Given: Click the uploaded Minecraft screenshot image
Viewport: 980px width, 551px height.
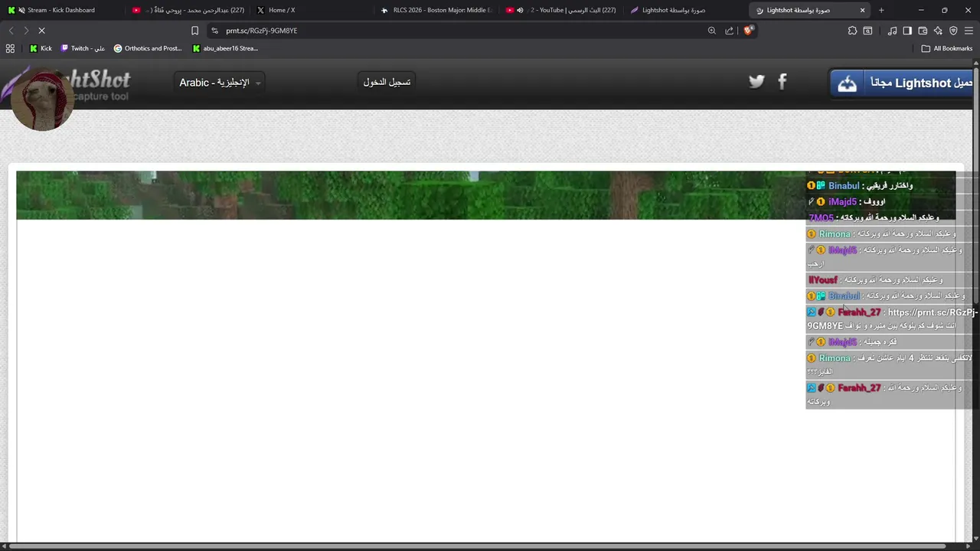Looking at the screenshot, I should point(486,195).
